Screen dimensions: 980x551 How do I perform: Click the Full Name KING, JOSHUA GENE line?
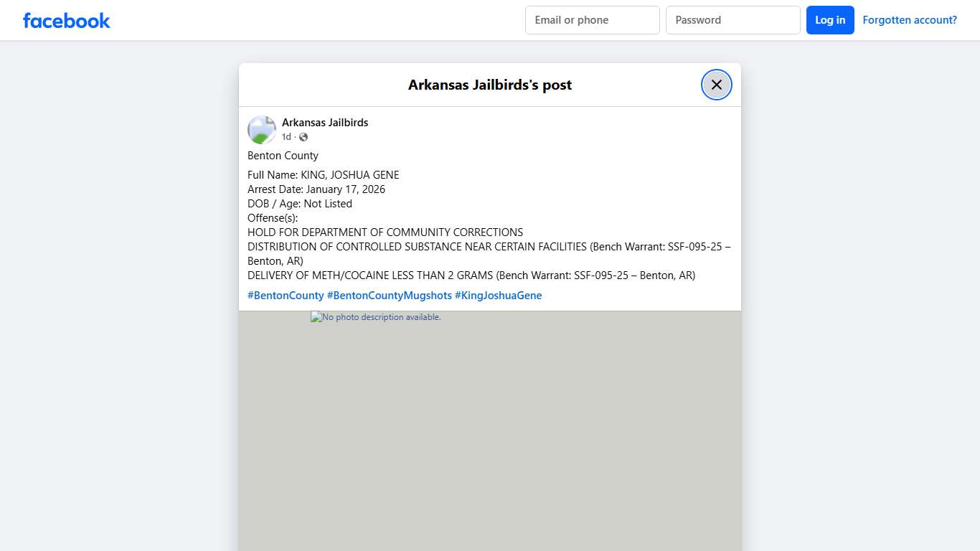(324, 174)
